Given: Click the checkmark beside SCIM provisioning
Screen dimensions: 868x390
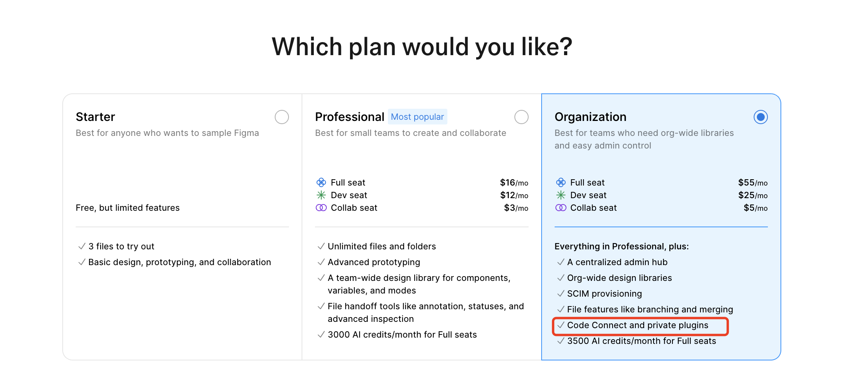Looking at the screenshot, I should (x=561, y=293).
